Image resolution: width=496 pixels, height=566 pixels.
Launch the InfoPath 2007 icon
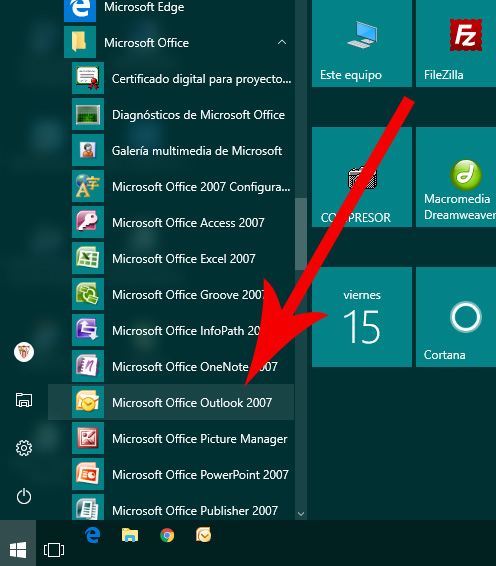pyautogui.click(x=88, y=330)
